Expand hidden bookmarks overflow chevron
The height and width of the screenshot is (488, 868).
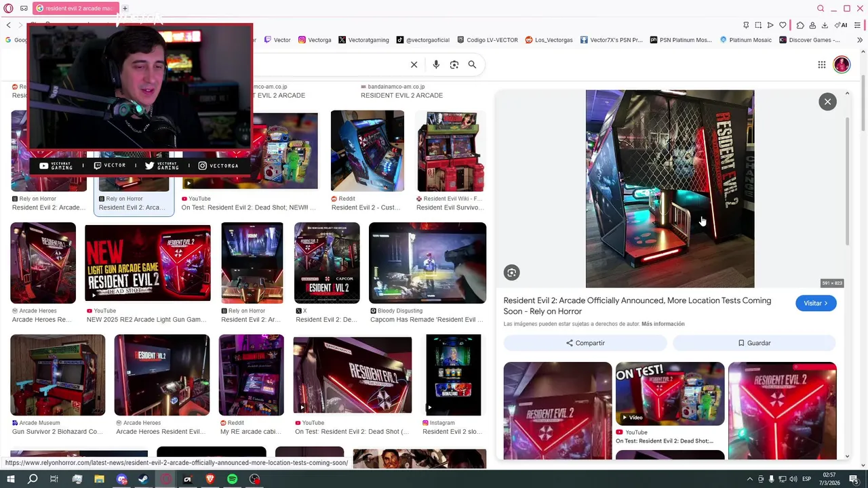tap(860, 40)
